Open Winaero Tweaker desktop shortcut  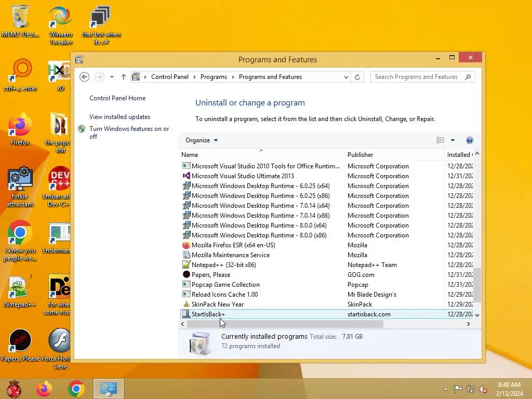[60, 24]
